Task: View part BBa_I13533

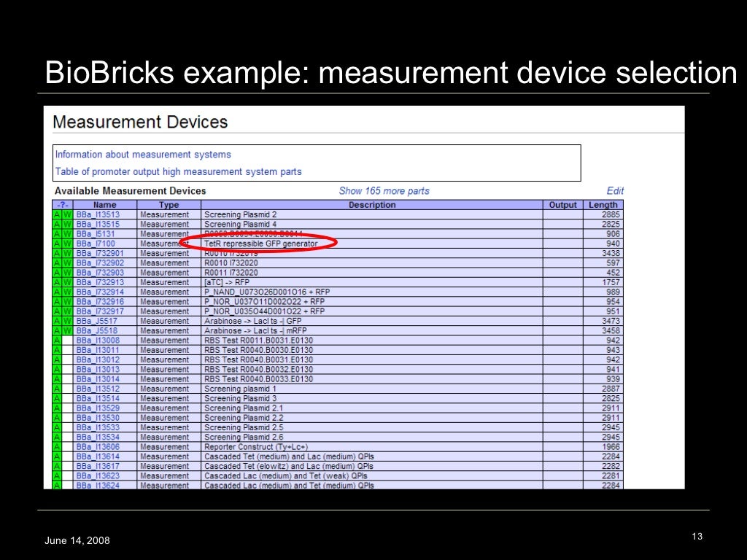Action: coord(98,427)
